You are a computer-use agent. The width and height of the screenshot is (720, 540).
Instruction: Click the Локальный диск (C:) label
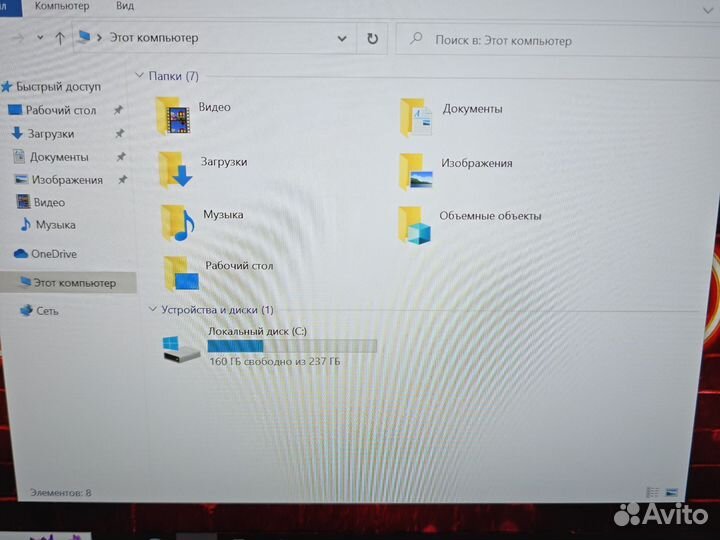258,331
